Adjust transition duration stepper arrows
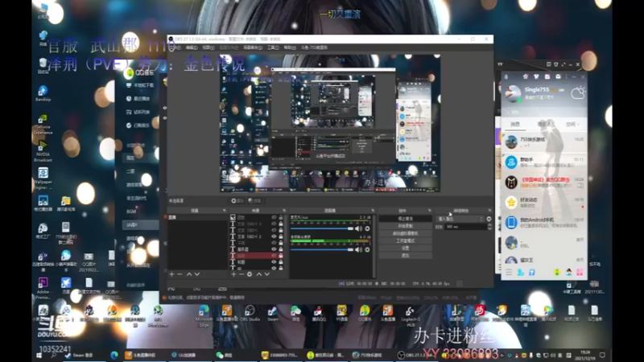The width and height of the screenshot is (644, 362). coord(489,227)
